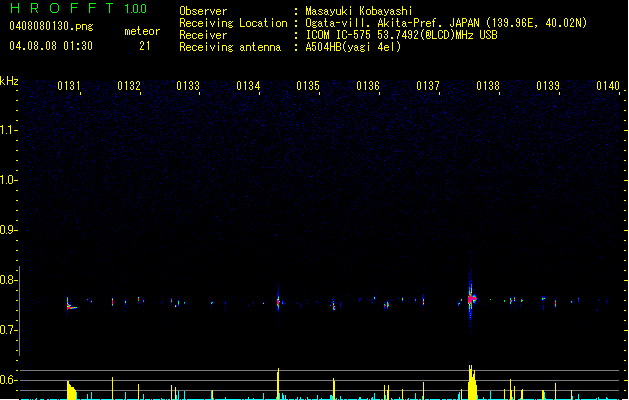
Task: Click the 0.8 kHz axis label
Action: (x=8, y=280)
